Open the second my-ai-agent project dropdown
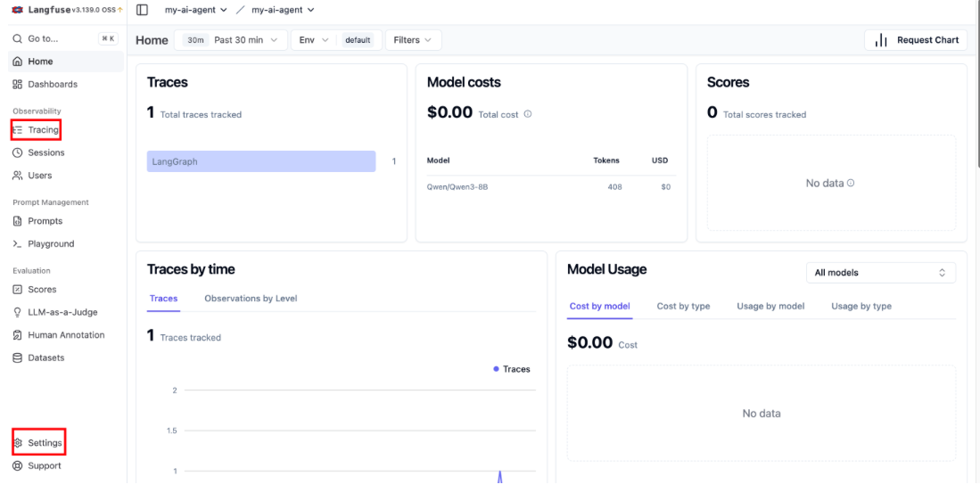The image size is (980, 501). tap(283, 10)
